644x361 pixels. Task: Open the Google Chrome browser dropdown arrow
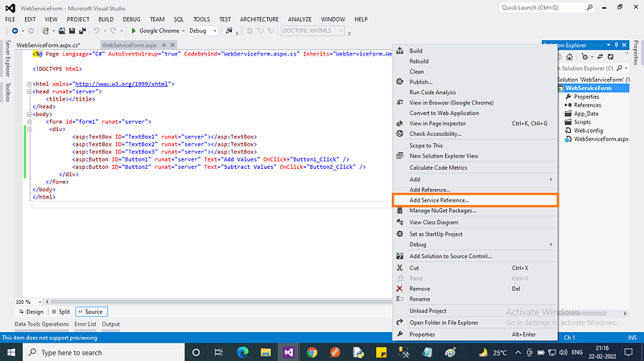[184, 31]
